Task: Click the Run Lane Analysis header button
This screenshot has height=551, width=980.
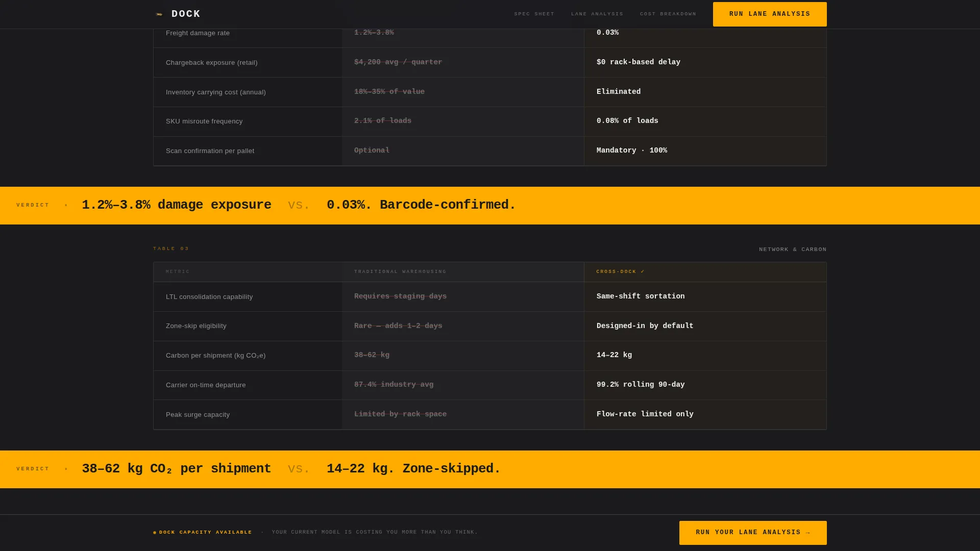Action: (x=770, y=14)
